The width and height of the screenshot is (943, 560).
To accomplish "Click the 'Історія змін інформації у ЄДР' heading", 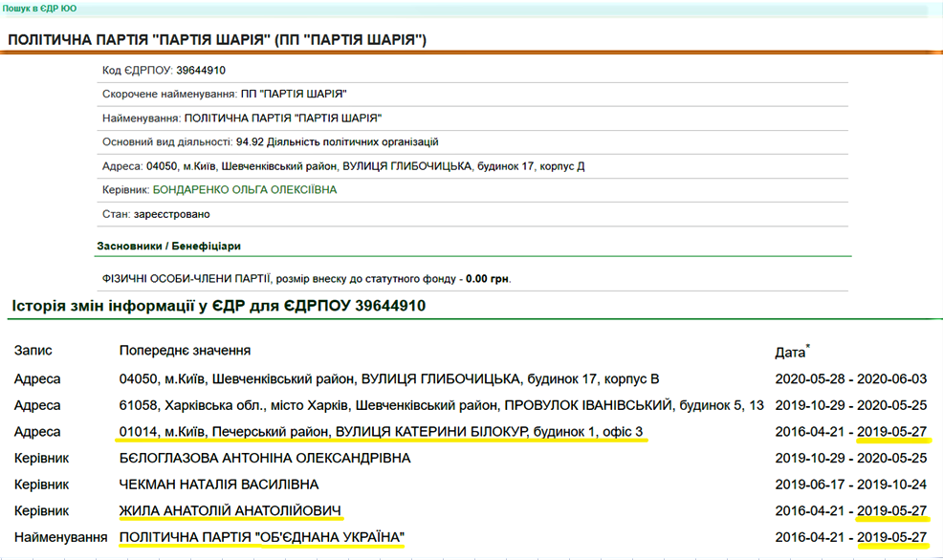I will click(x=219, y=306).
